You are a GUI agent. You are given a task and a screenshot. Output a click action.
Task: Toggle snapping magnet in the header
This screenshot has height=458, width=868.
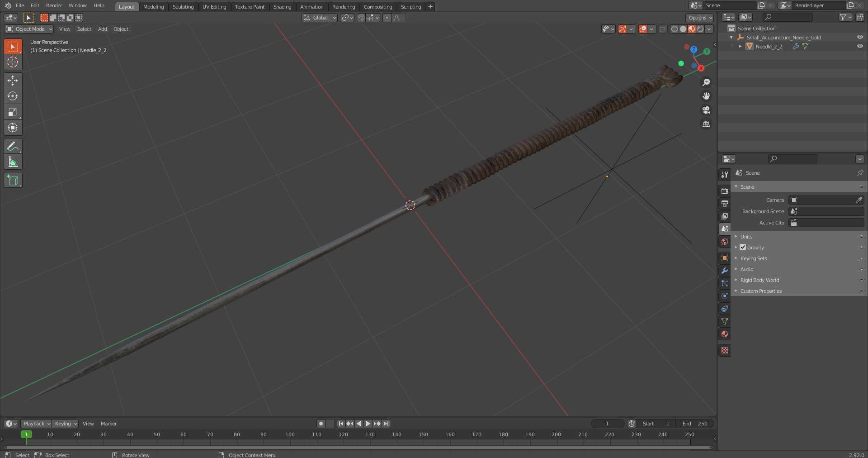pos(361,18)
